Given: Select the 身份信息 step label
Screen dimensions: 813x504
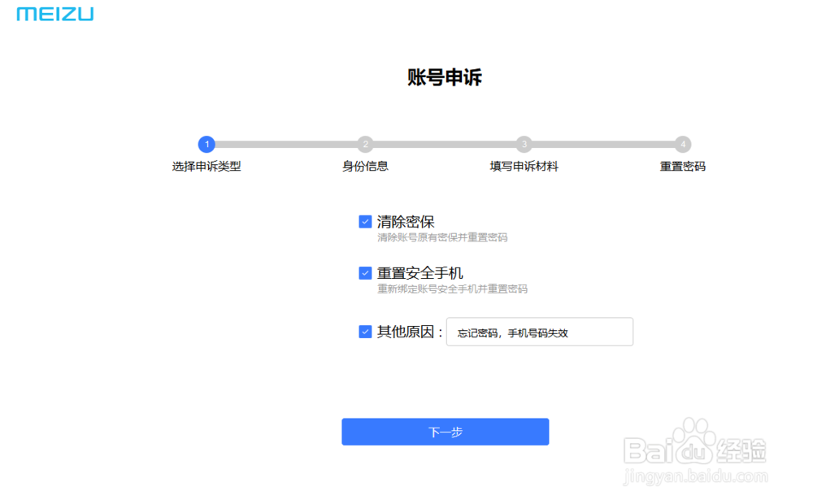Looking at the screenshot, I should [365, 167].
